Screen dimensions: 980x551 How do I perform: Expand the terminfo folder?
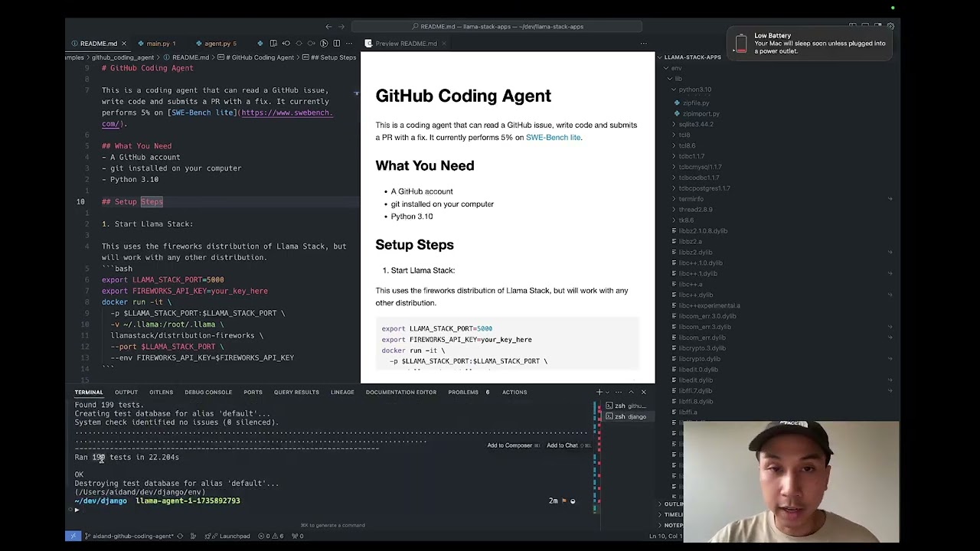(x=674, y=199)
